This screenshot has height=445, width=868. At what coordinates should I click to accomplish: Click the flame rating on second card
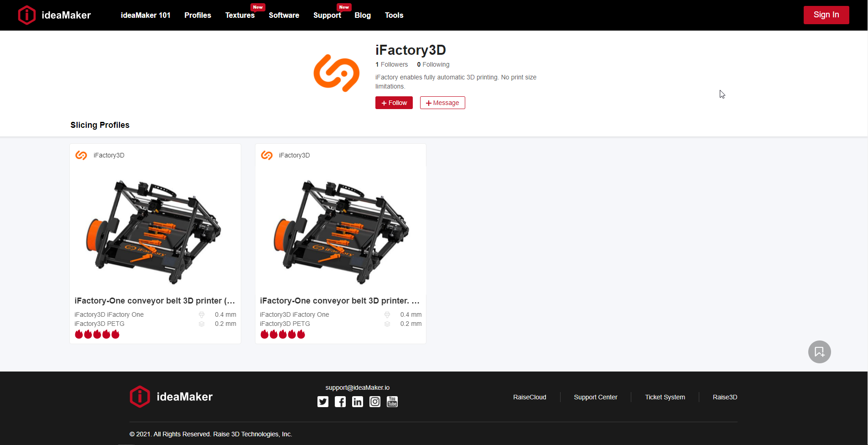point(283,334)
